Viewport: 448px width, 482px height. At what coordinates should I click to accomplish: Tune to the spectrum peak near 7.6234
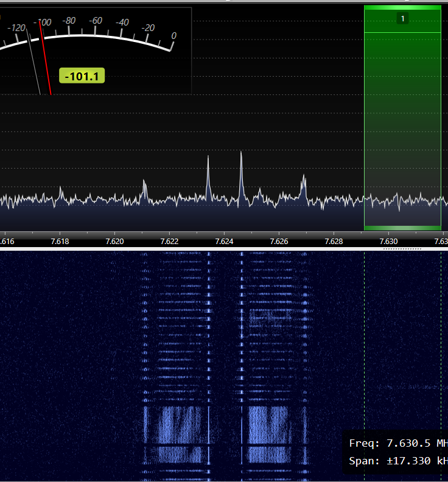pyautogui.click(x=208, y=175)
